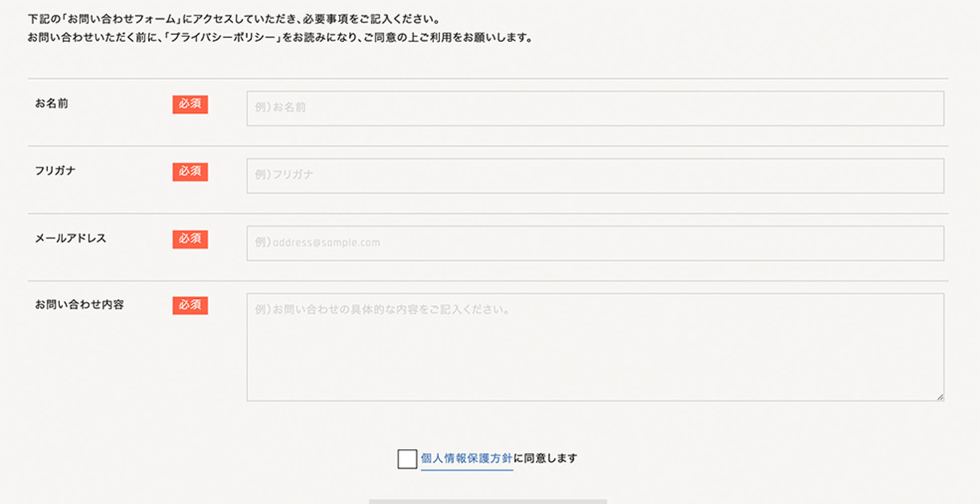
Task: Click the メールアドレス field label
Action: tap(70, 238)
